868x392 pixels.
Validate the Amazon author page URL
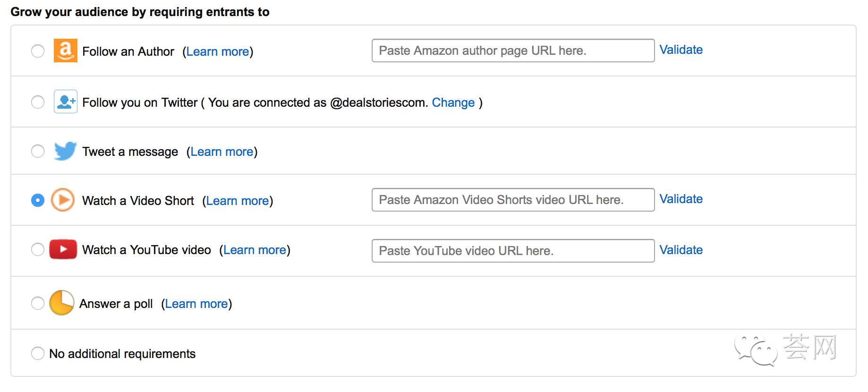[x=681, y=50]
